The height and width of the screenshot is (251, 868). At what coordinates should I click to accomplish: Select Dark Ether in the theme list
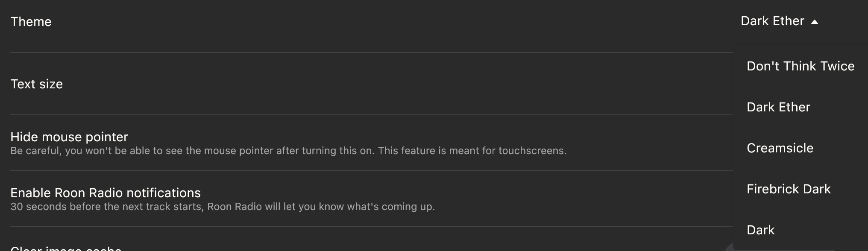778,107
